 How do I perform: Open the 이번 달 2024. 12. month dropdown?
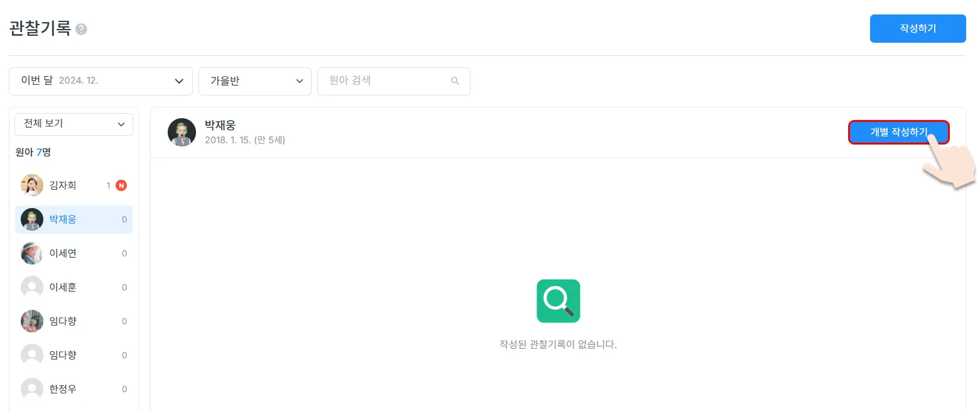pyautogui.click(x=101, y=81)
